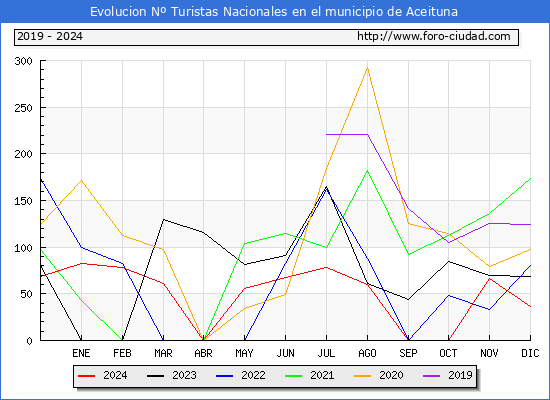Click the DIC month axis label
The width and height of the screenshot is (550, 400).
[530, 353]
